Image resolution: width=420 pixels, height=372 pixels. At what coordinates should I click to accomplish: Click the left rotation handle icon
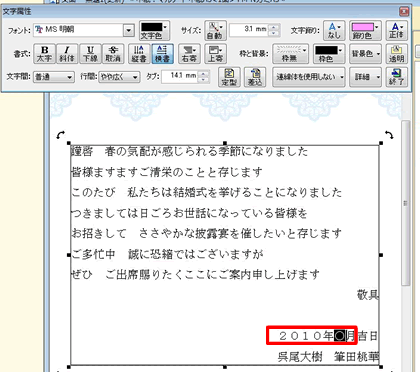(x=61, y=135)
